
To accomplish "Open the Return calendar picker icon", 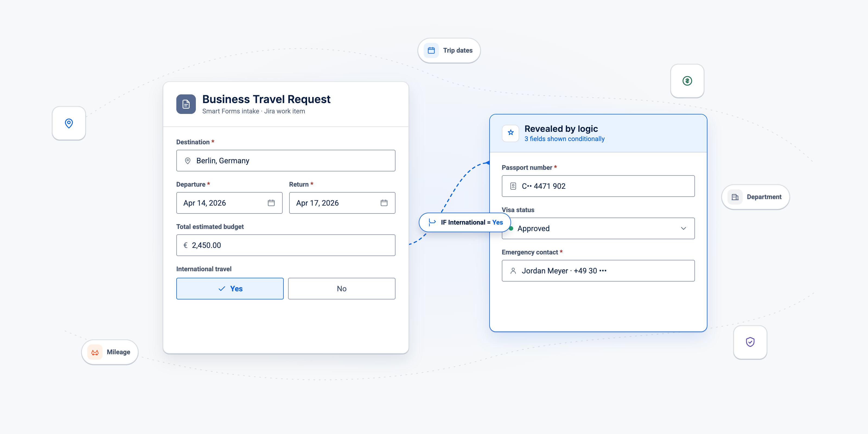I will [x=384, y=203].
